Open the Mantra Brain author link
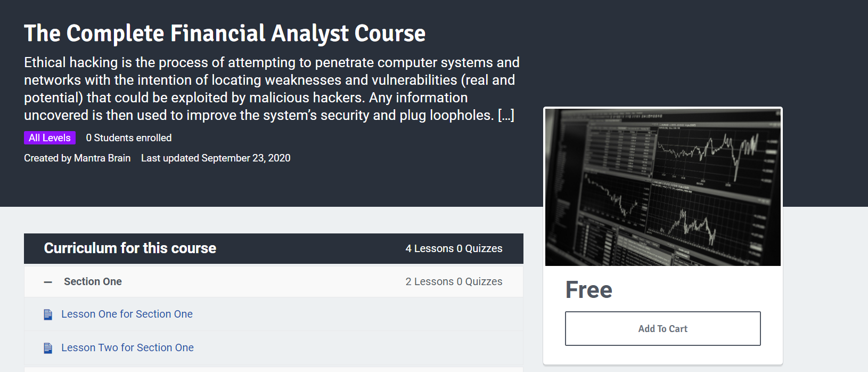This screenshot has height=372, width=868. pos(102,158)
